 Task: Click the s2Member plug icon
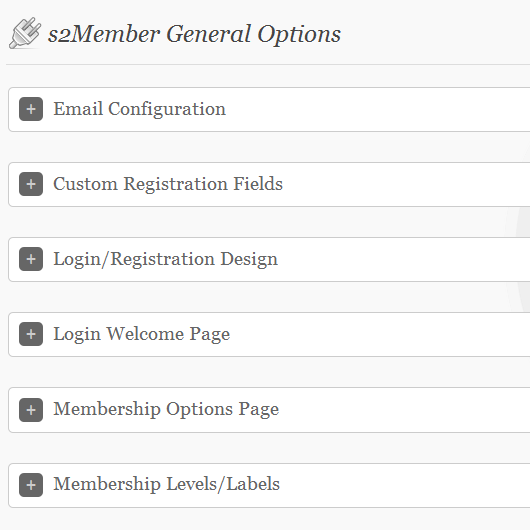point(25,33)
